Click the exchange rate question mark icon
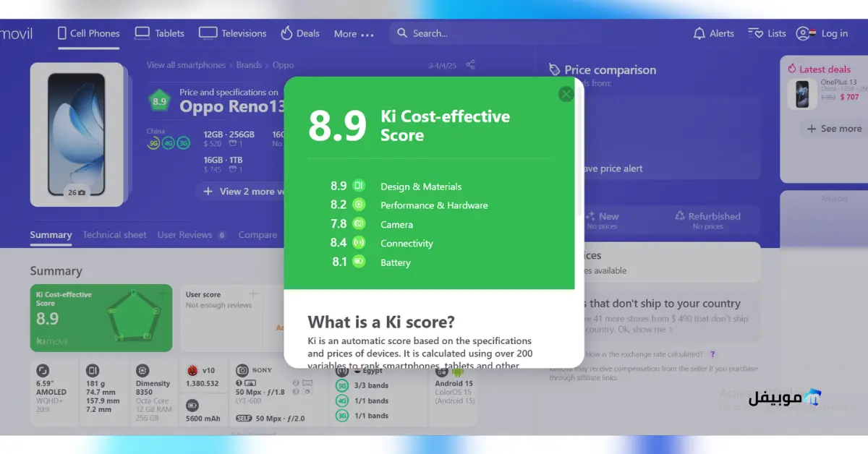The width and height of the screenshot is (868, 454). (712, 354)
